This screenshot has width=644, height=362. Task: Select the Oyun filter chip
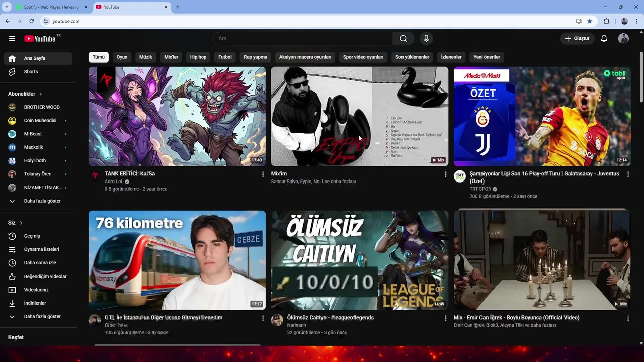pyautogui.click(x=122, y=57)
